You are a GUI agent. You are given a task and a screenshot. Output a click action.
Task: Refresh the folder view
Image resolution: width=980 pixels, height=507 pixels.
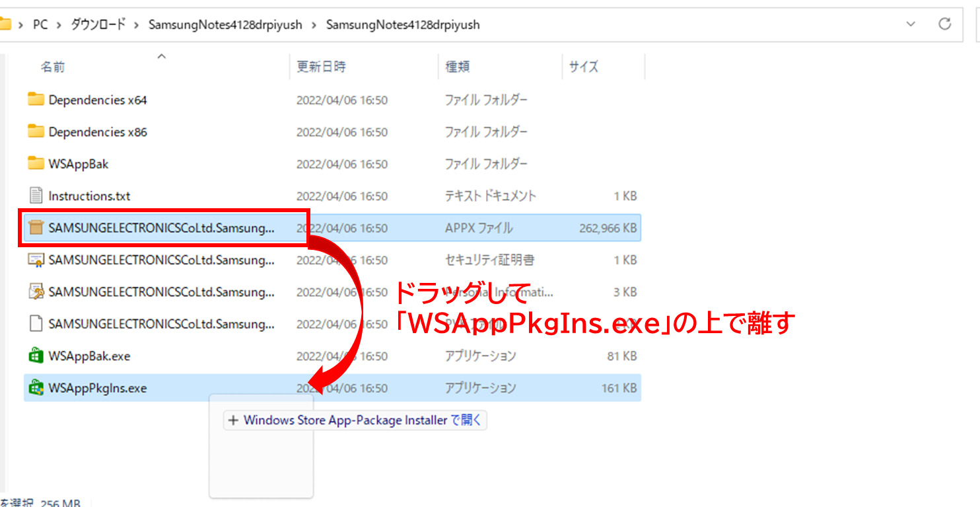coord(945,24)
